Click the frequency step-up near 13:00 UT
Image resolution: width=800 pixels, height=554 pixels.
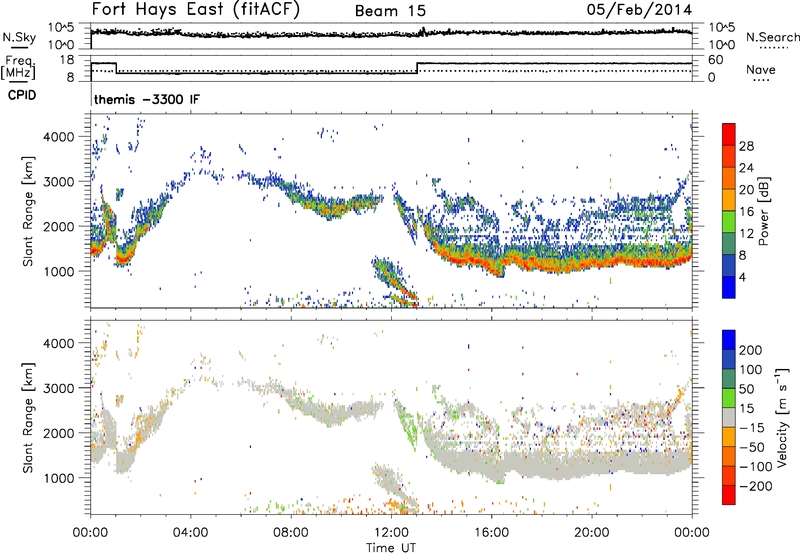tap(417, 68)
